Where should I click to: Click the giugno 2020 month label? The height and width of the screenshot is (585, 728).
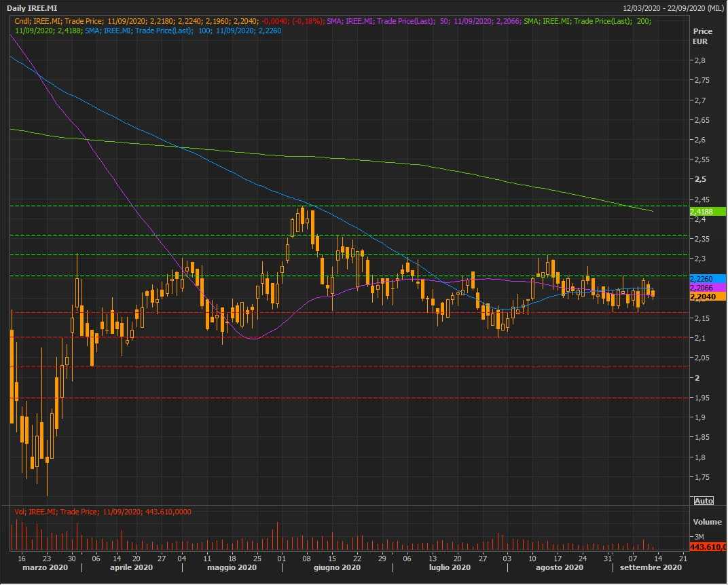[337, 567]
